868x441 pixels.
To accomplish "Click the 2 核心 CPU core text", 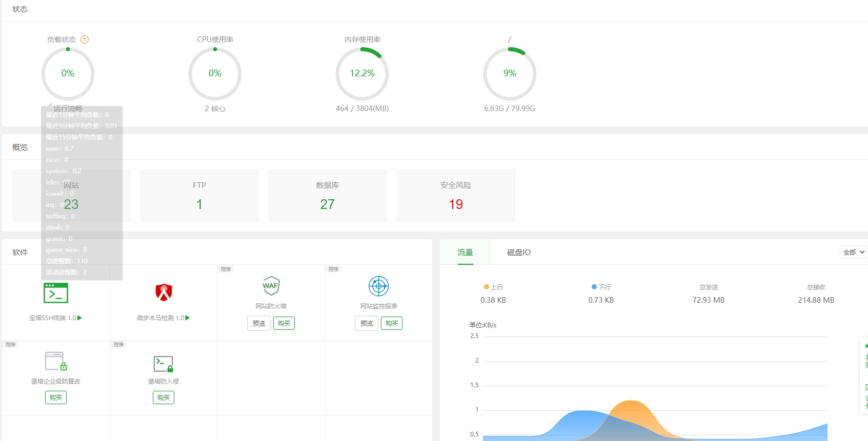I will pyautogui.click(x=215, y=109).
